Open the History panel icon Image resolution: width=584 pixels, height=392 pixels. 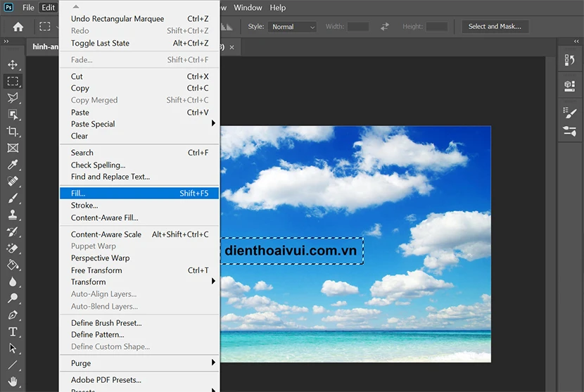point(569,60)
